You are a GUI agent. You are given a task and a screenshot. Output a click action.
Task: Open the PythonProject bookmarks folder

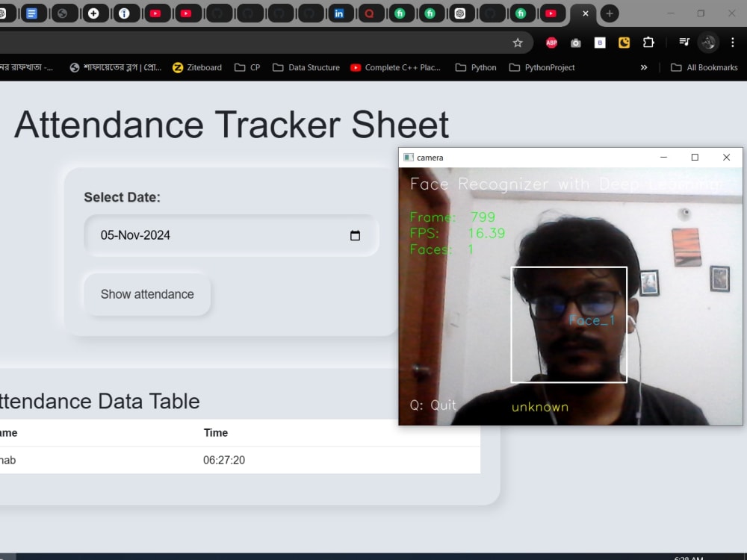coord(542,67)
